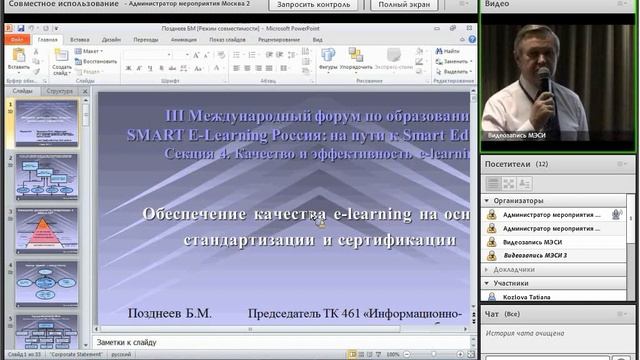Click Save in the Quick Access toolbar
The image size is (640, 360).
(x=20, y=28)
